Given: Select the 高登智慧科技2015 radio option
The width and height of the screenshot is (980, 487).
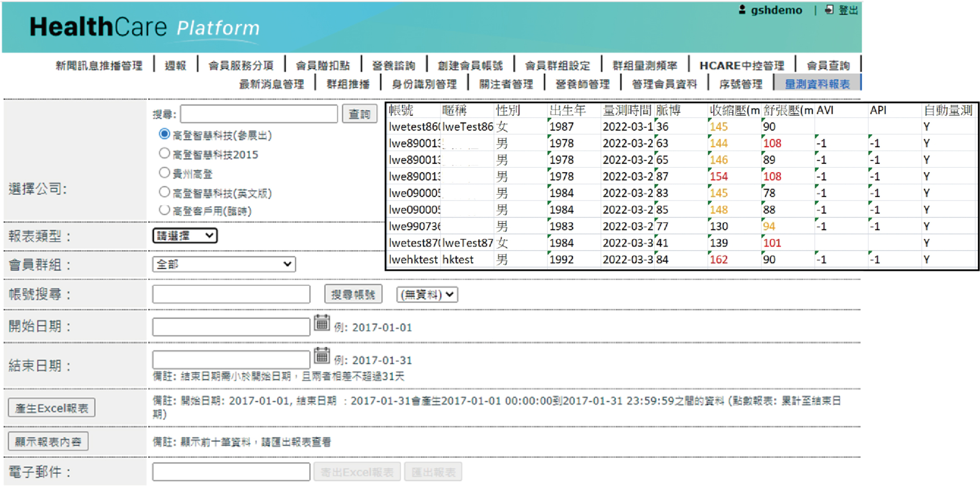Looking at the screenshot, I should point(165,154).
